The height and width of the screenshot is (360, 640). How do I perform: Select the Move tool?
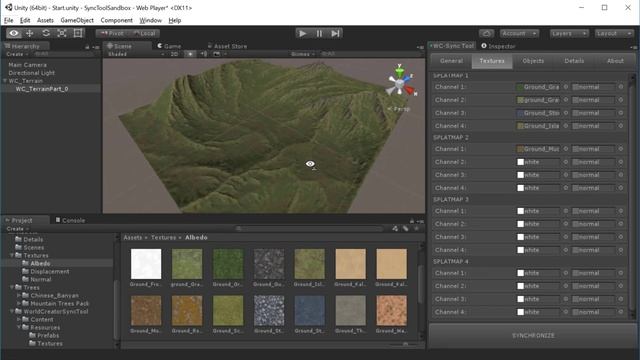point(29,33)
